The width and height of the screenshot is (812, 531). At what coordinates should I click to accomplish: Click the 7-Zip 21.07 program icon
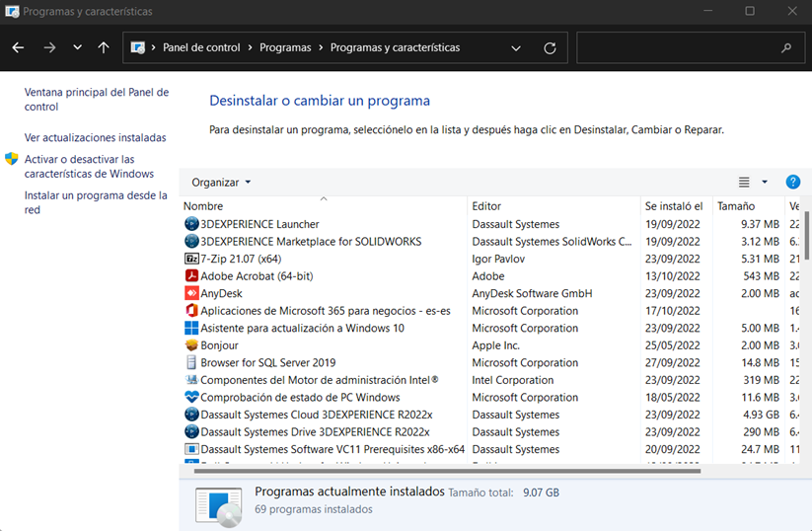tap(191, 259)
